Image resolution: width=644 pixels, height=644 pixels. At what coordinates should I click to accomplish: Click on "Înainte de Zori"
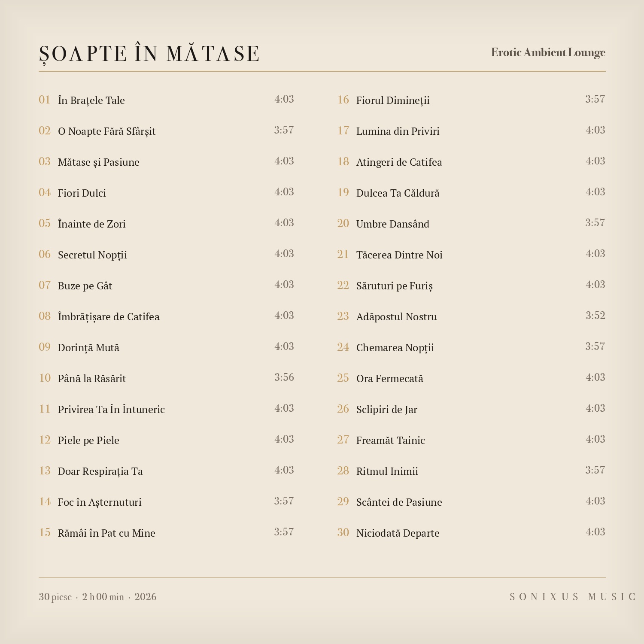pos(92,224)
